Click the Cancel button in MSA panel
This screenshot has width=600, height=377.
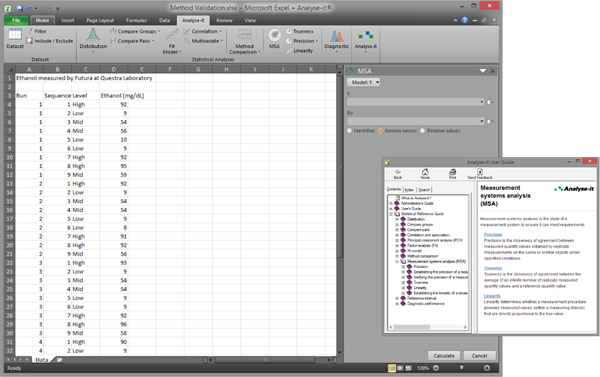click(479, 356)
